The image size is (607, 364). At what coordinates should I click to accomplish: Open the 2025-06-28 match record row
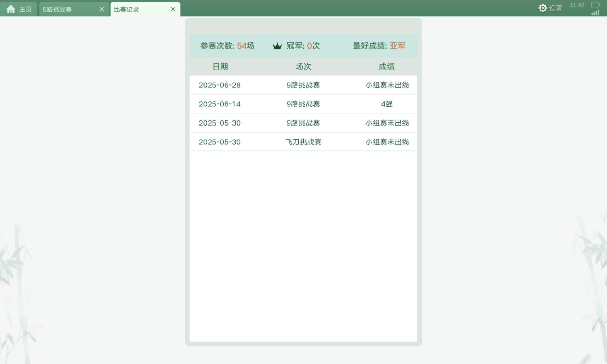point(303,85)
